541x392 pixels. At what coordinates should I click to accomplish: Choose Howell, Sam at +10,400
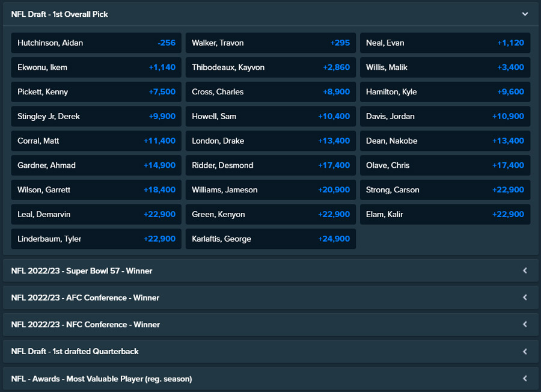pos(270,116)
